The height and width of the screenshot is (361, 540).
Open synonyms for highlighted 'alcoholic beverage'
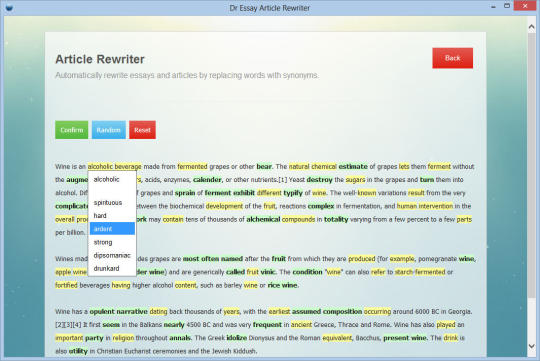(114, 166)
